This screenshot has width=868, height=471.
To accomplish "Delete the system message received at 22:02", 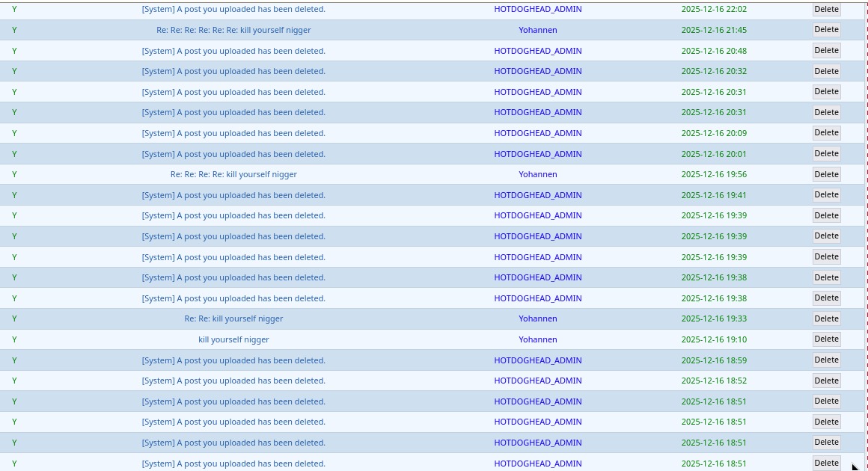I will [x=826, y=9].
